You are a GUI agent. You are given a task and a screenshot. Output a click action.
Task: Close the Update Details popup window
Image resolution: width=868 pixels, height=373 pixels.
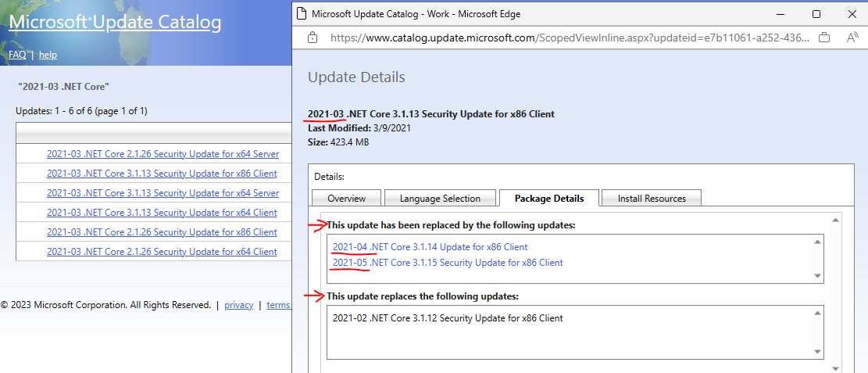point(850,14)
